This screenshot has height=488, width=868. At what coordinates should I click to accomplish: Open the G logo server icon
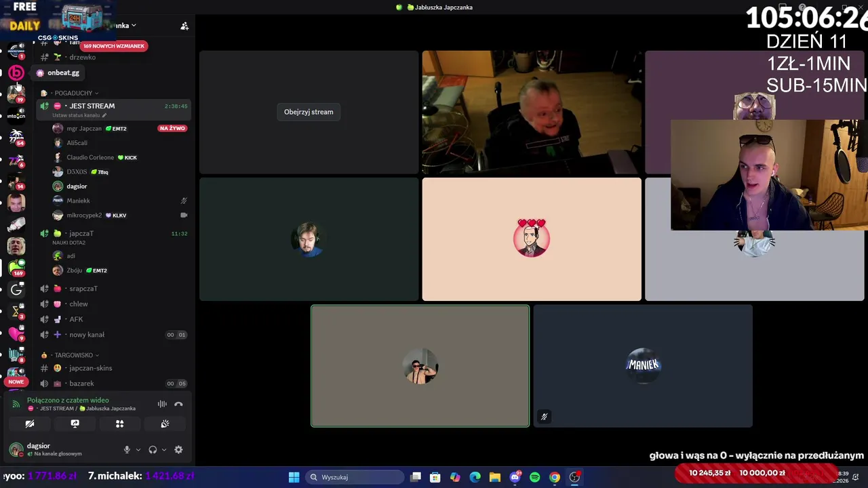click(16, 290)
